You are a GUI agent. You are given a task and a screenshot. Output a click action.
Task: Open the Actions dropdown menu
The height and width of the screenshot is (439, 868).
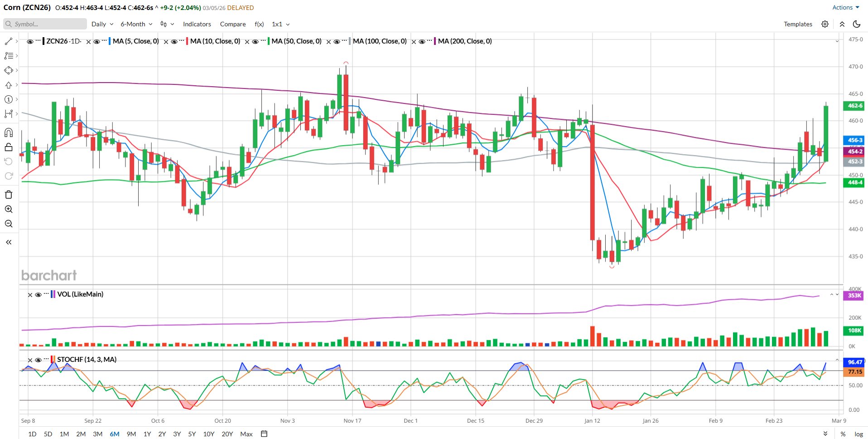845,7
